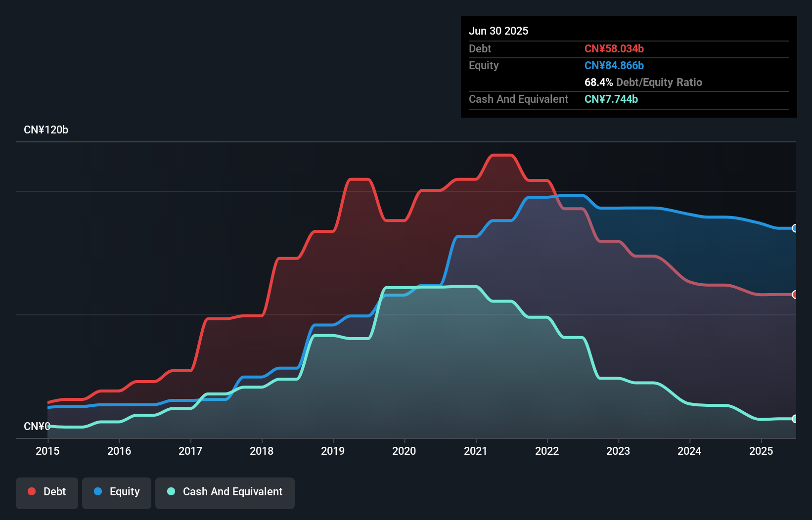The width and height of the screenshot is (812, 520).
Task: Click the CN¥58.034b debt value link
Action: [614, 49]
